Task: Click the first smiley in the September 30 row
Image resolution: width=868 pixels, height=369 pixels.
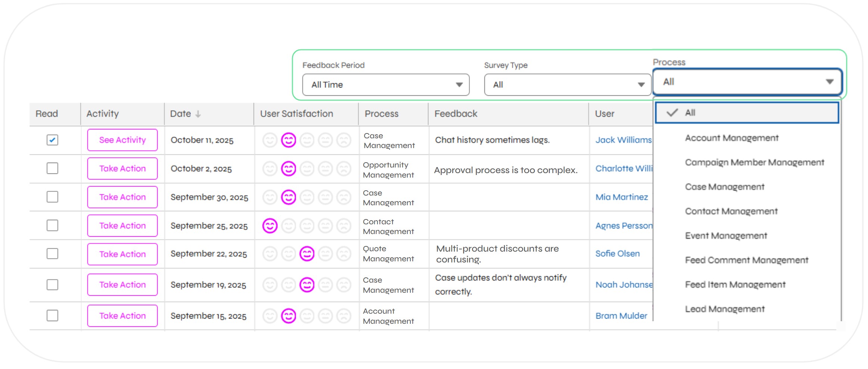Action: (x=270, y=197)
